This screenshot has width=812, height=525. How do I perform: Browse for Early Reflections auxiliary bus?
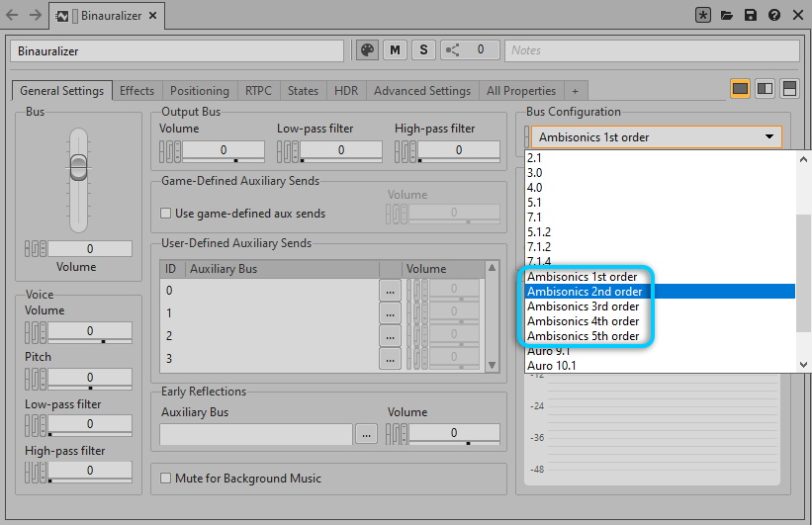[x=366, y=434]
